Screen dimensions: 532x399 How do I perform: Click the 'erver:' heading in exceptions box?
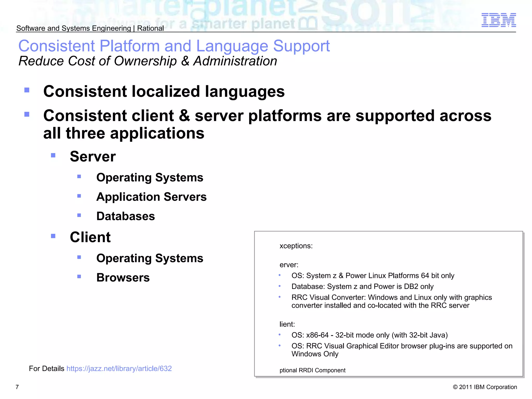(x=289, y=265)
